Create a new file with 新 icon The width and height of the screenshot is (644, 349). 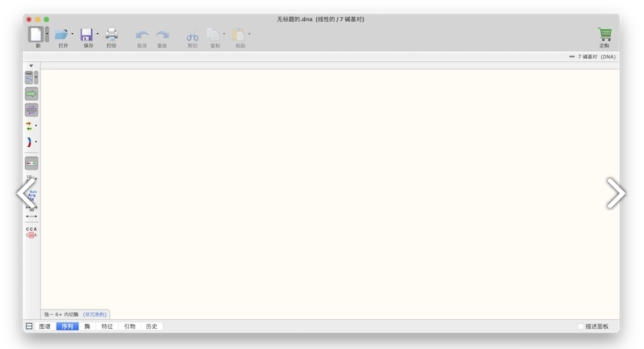pyautogui.click(x=36, y=34)
